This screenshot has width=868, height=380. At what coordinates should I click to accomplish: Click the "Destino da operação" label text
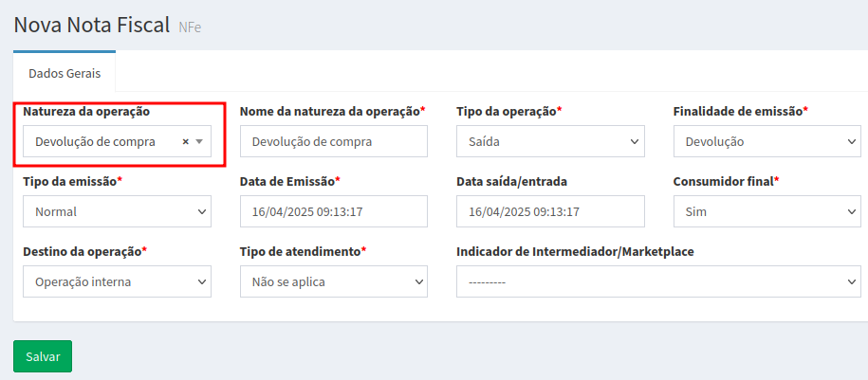[x=82, y=251]
